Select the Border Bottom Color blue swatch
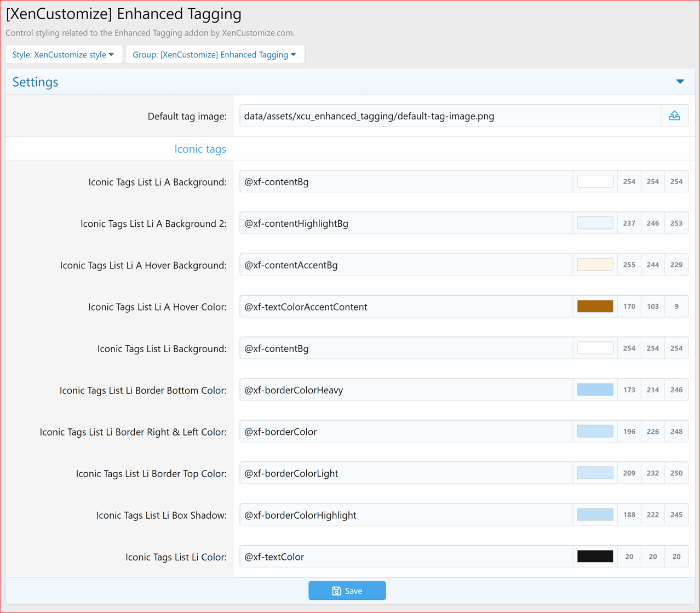The width and height of the screenshot is (700, 613). pos(595,389)
